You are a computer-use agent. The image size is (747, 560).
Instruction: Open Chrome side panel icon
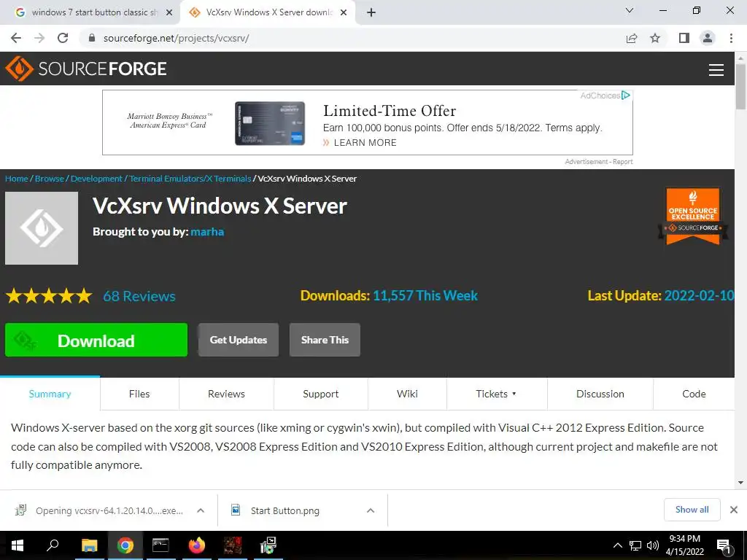pos(684,38)
